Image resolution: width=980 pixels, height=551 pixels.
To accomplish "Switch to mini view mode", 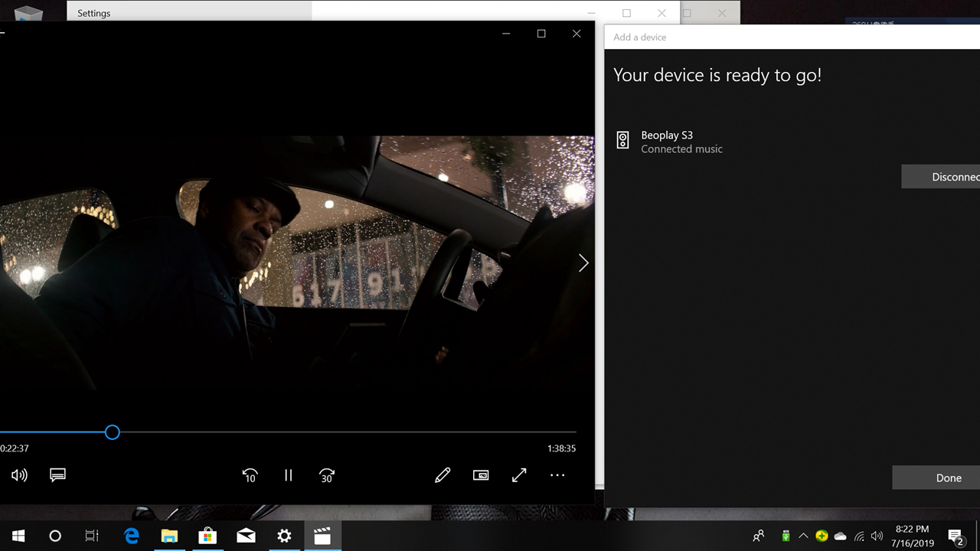I will pos(481,475).
